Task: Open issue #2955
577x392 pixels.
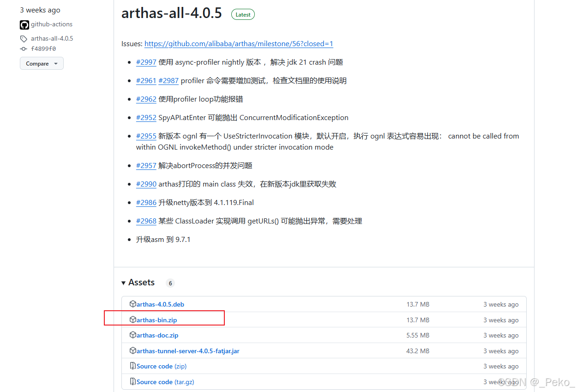Action: 146,136
